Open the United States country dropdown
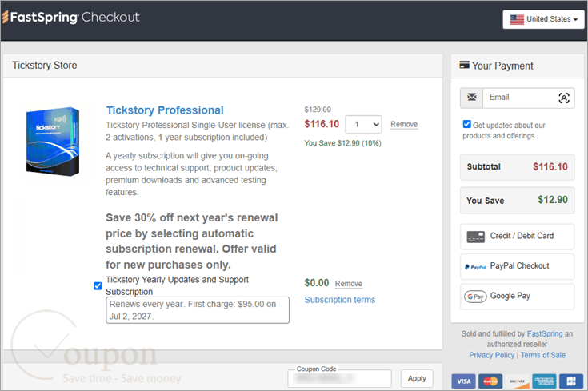The image size is (588, 391). click(543, 19)
